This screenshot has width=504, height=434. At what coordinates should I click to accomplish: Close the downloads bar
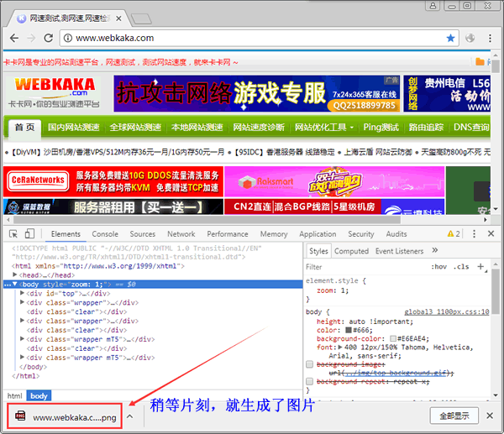click(x=490, y=416)
